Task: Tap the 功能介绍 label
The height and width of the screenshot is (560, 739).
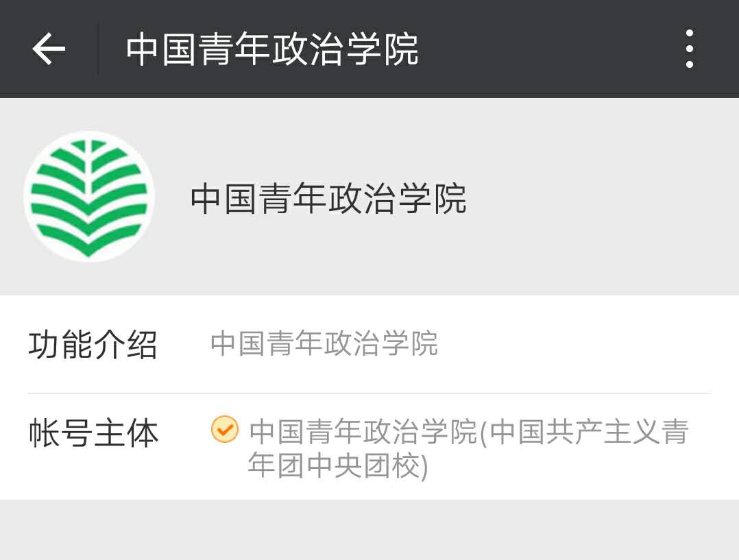Action: [x=93, y=345]
